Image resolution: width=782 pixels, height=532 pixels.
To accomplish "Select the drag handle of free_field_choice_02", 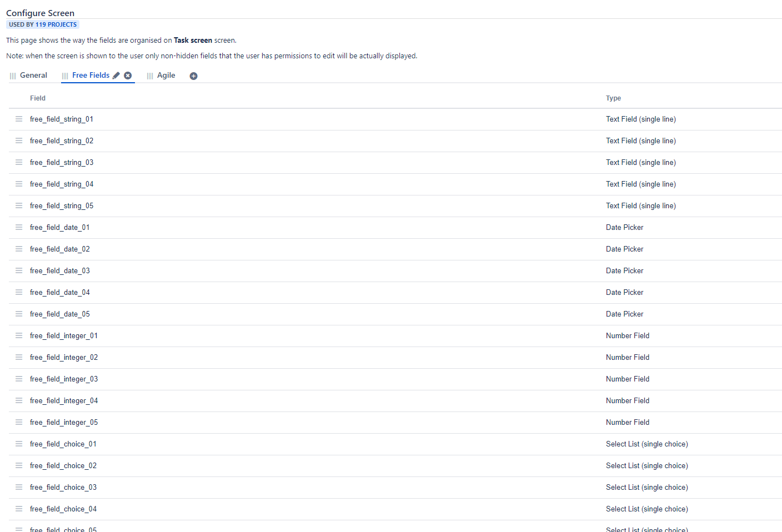I will (19, 465).
